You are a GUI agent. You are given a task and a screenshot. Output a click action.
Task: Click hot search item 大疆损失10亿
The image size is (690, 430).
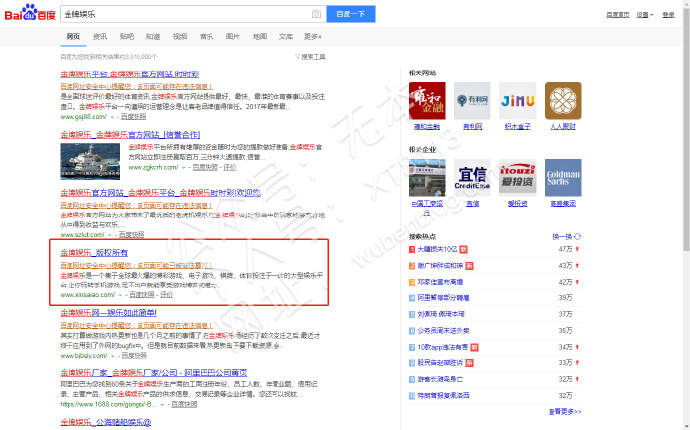pyautogui.click(x=437, y=249)
